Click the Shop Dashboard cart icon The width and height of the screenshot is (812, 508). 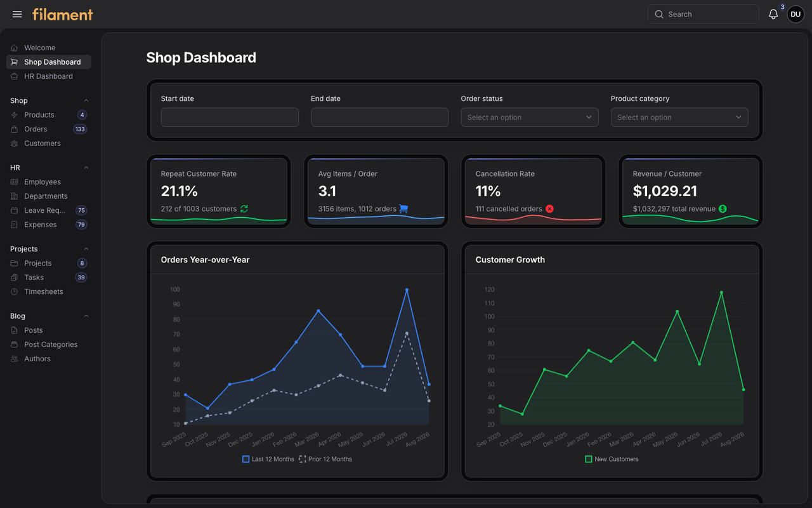pos(15,62)
